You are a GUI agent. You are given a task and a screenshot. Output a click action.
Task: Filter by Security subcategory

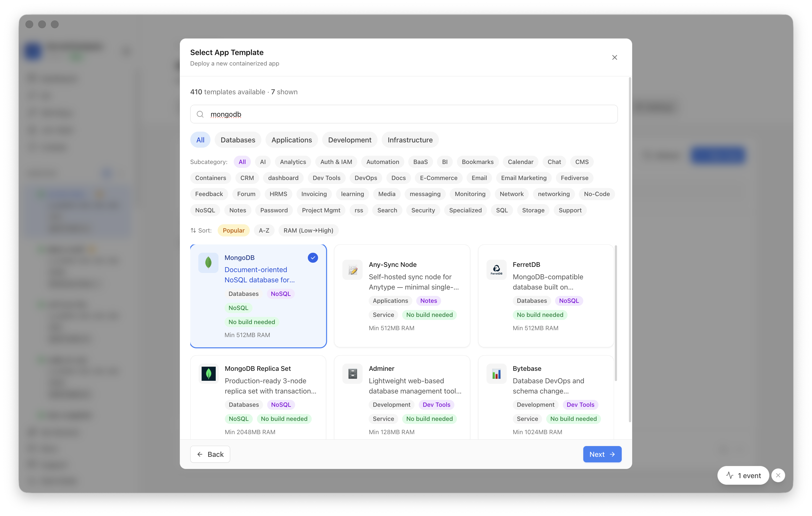(423, 210)
